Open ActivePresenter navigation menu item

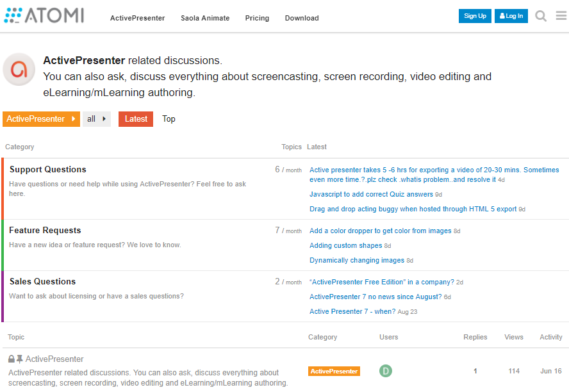[x=138, y=18]
